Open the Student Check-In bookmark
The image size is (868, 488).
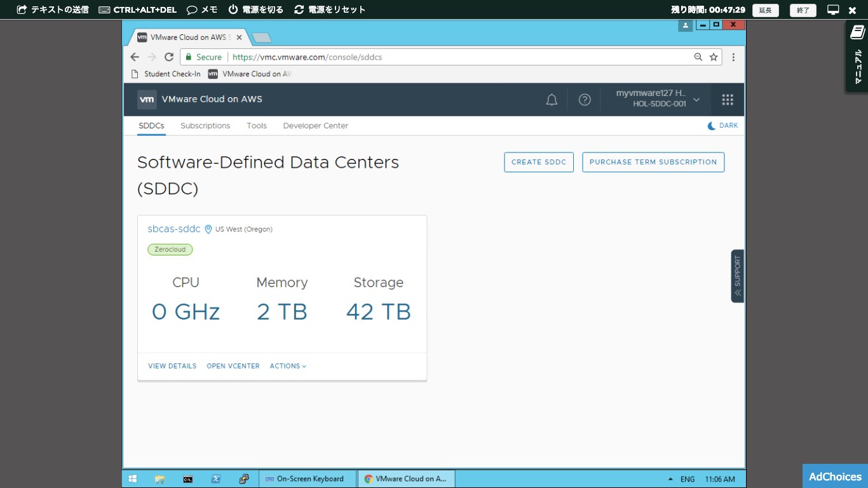(166, 74)
